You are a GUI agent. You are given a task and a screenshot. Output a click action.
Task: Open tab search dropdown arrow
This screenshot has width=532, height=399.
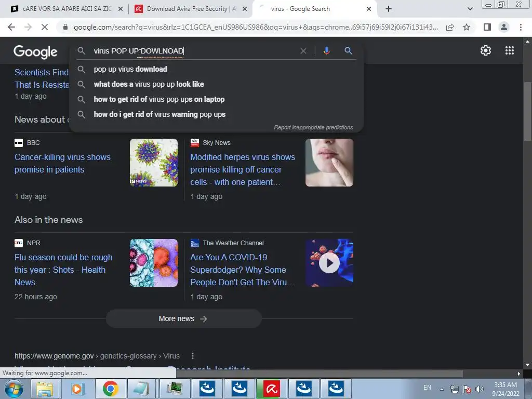click(x=470, y=9)
